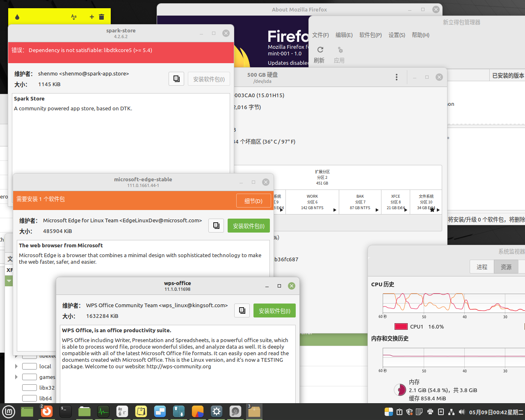Switch to the package installer taskbar icon
The width and height of the screenshot is (525, 420).
click(254, 411)
